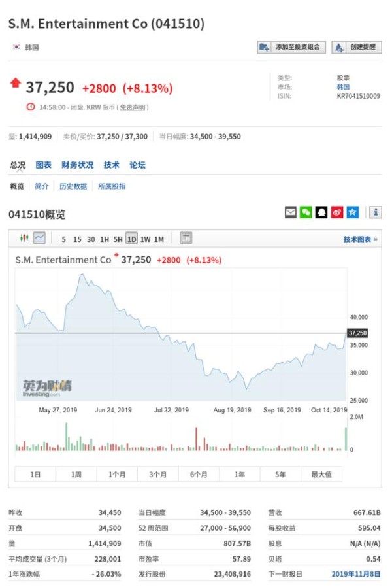The image size is (392, 587).
Task: Select the 简介 sub-tab
Action: [42, 186]
